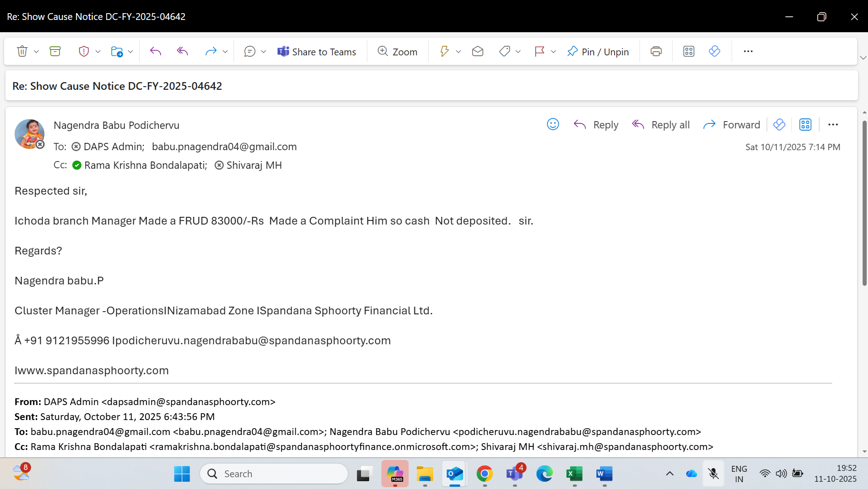Toggle Pin / Unpin for this message
Screen dimensions: 868x489
(598, 51)
